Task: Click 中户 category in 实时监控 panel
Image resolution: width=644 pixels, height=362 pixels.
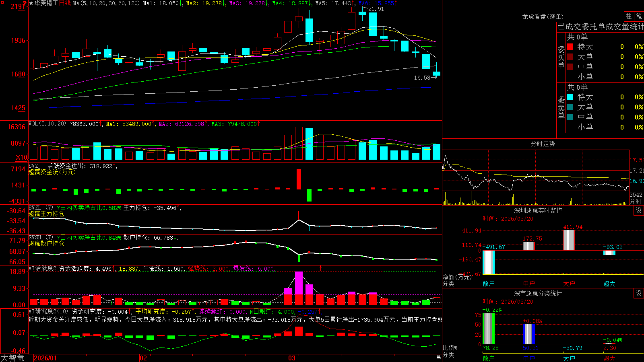Action: point(529,284)
